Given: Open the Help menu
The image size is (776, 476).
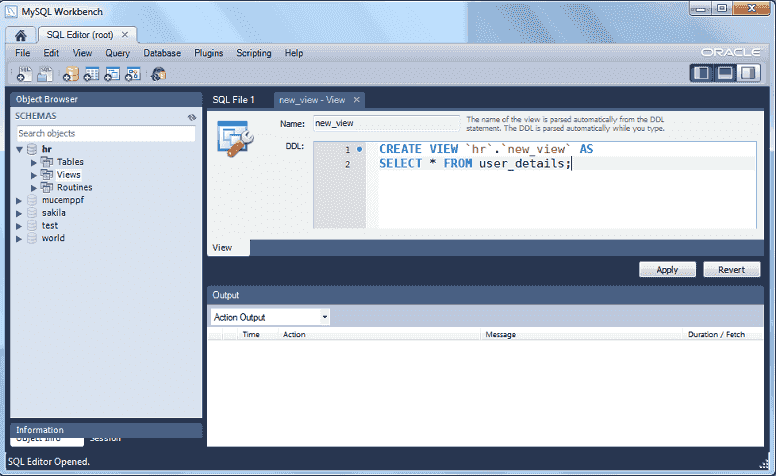Looking at the screenshot, I should pos(293,53).
